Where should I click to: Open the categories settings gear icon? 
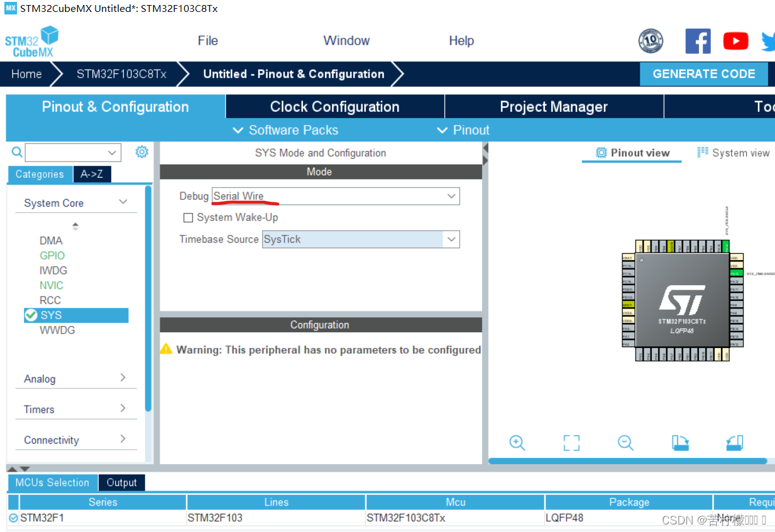tap(141, 151)
